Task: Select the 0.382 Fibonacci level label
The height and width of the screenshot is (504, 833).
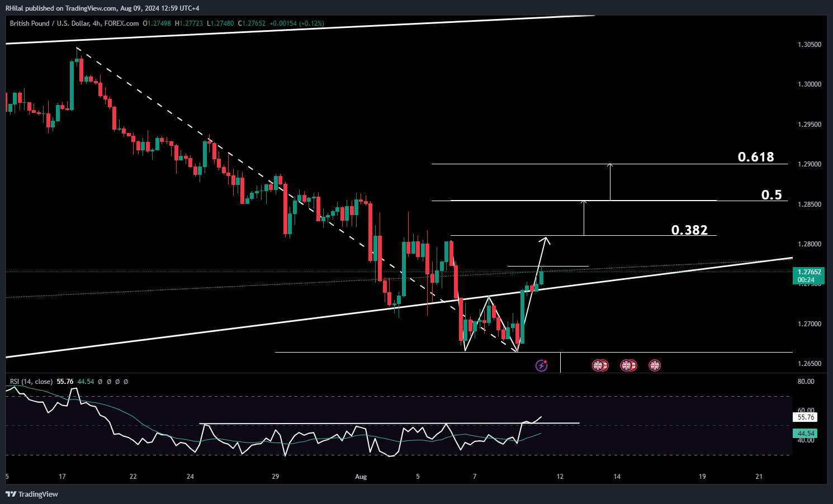Action: point(689,230)
